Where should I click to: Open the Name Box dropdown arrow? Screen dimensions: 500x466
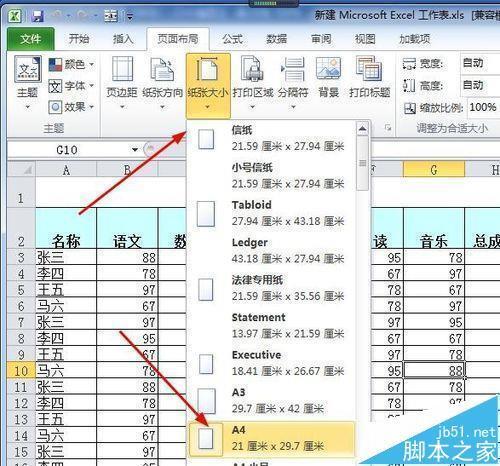pyautogui.click(x=135, y=150)
